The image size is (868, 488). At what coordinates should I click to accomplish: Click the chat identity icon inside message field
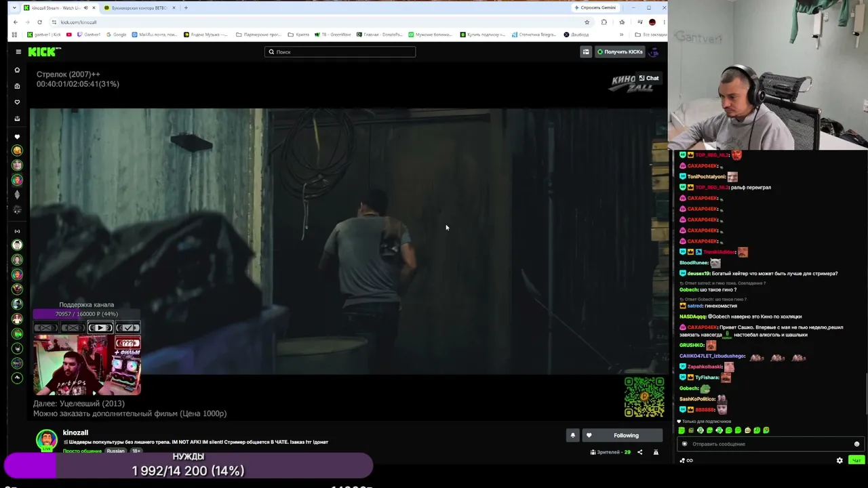tap(684, 444)
